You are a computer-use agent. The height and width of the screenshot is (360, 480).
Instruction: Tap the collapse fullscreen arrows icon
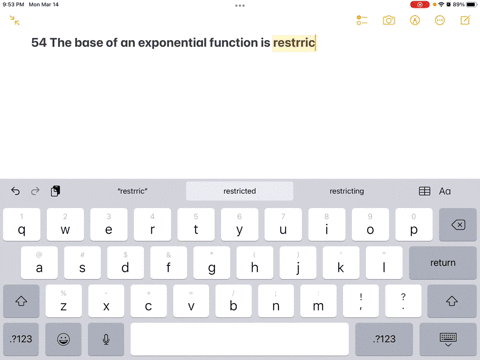click(14, 20)
